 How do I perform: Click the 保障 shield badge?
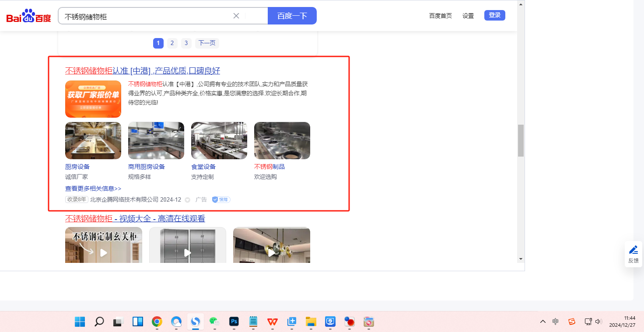click(221, 199)
